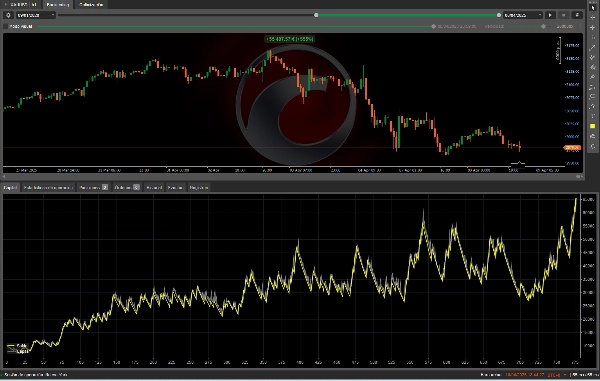The height and width of the screenshot is (381, 600).
Task: Click the button right of the stop button
Action: tap(577, 15)
